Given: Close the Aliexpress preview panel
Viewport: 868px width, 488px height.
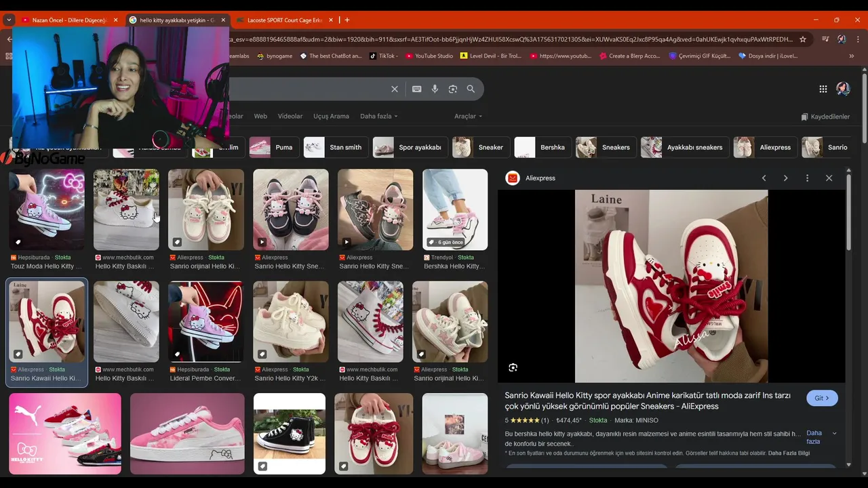Looking at the screenshot, I should pyautogui.click(x=829, y=178).
